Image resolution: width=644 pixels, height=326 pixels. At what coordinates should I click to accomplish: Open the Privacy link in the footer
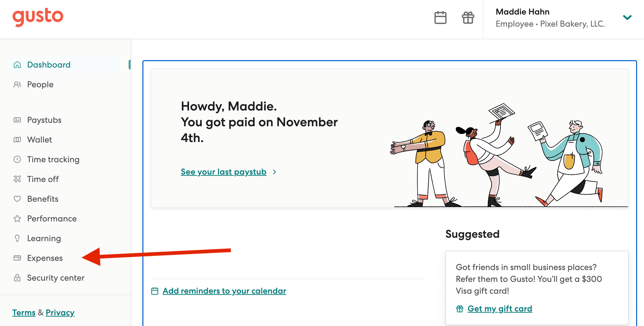[60, 313]
